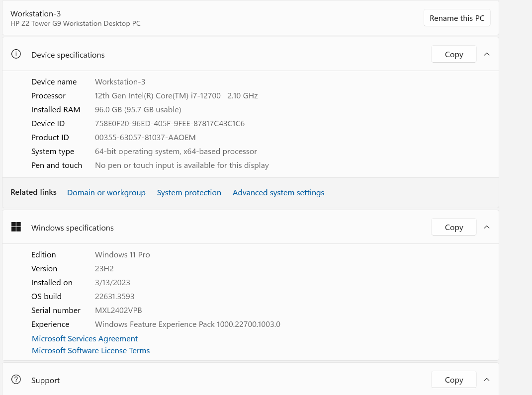Click the OS build label

(x=46, y=296)
